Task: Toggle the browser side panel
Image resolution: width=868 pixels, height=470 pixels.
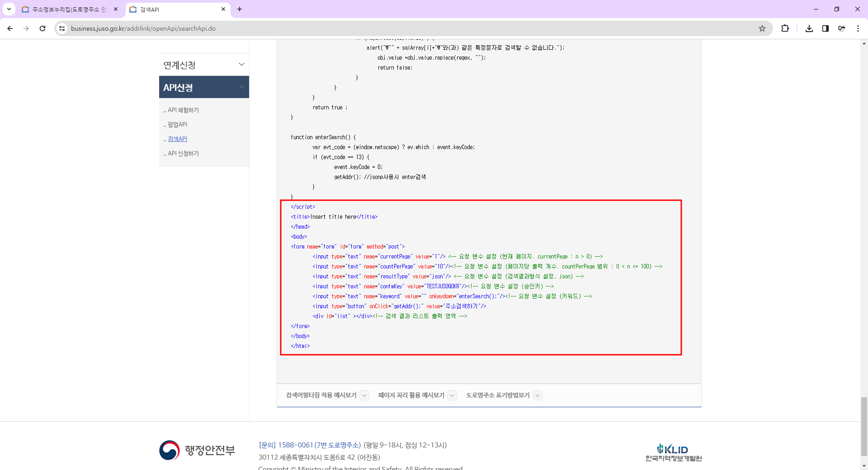Action: [x=826, y=28]
